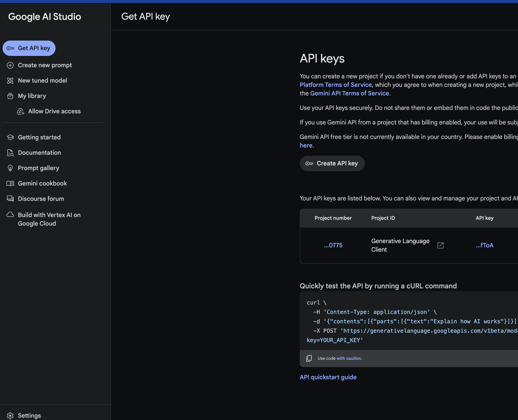518x420 pixels.
Task: Click the 'Quickly test the API' heading
Action: (378, 286)
